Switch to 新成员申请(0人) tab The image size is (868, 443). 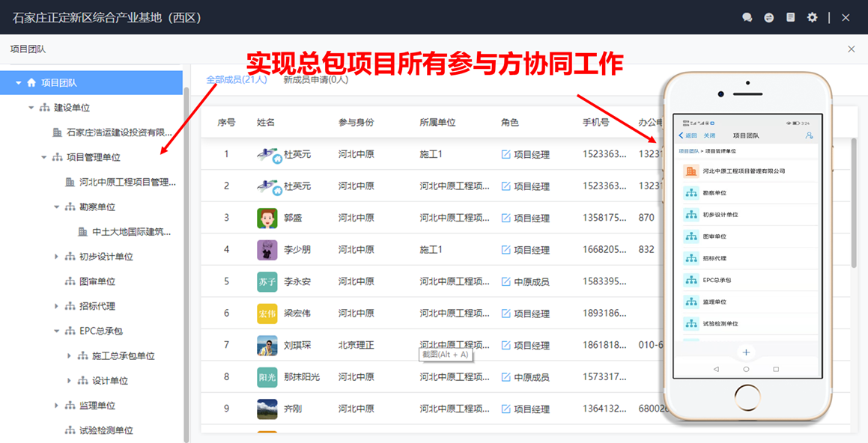coord(315,79)
